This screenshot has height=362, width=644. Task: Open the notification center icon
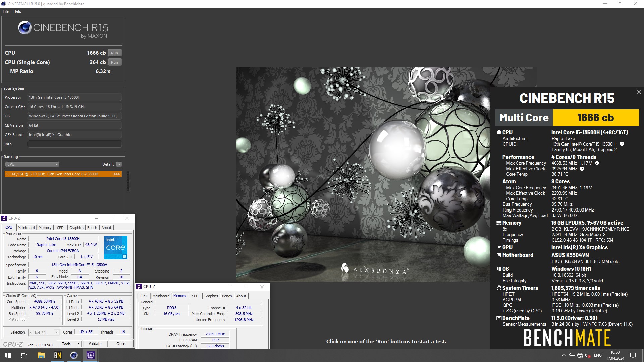tap(633, 355)
